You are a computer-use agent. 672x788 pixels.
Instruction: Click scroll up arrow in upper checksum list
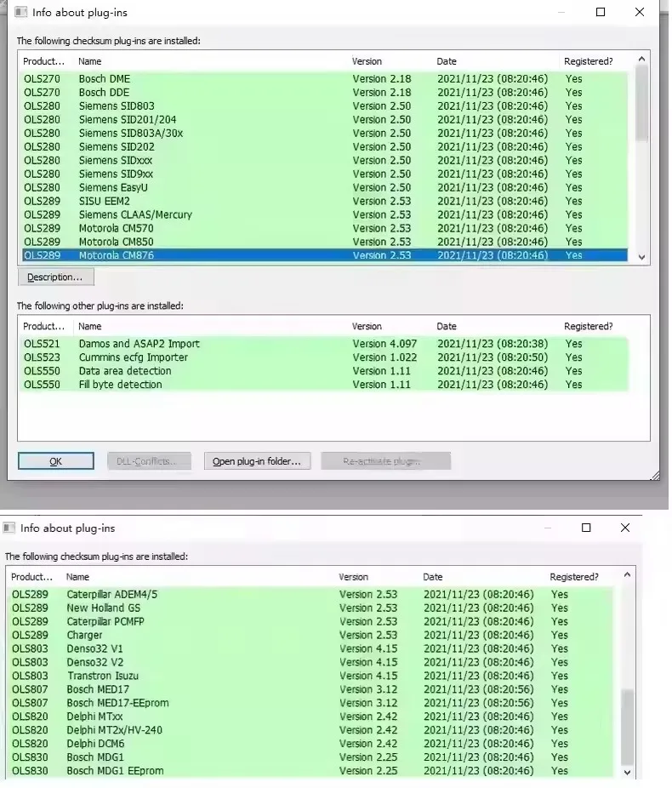pyautogui.click(x=641, y=59)
